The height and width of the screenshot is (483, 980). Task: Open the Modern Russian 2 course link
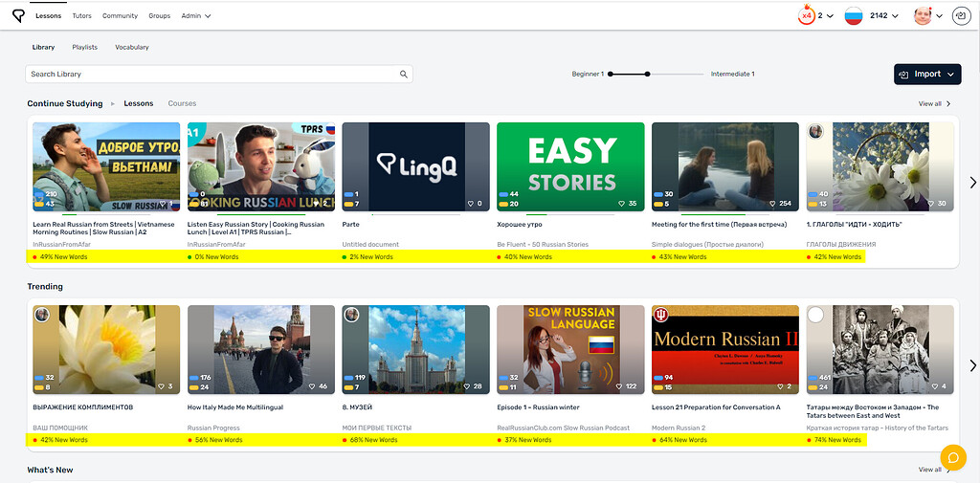679,428
